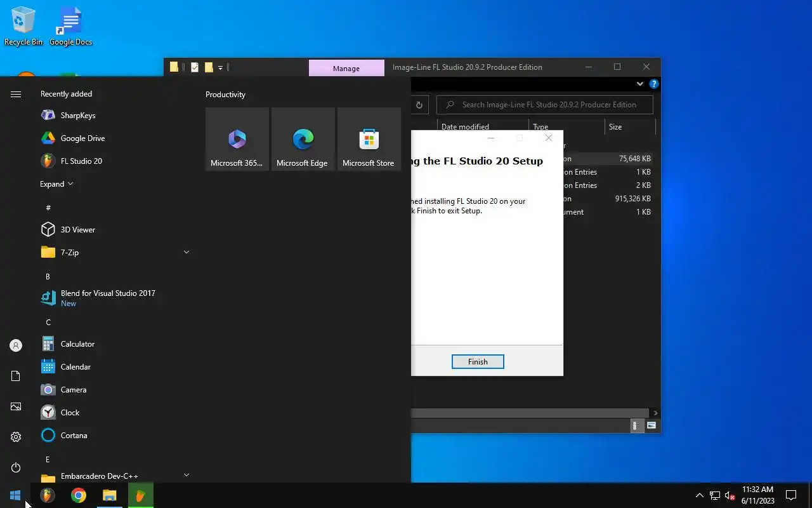This screenshot has width=812, height=508.
Task: Switch Explorer to large icons view
Action: point(652,425)
